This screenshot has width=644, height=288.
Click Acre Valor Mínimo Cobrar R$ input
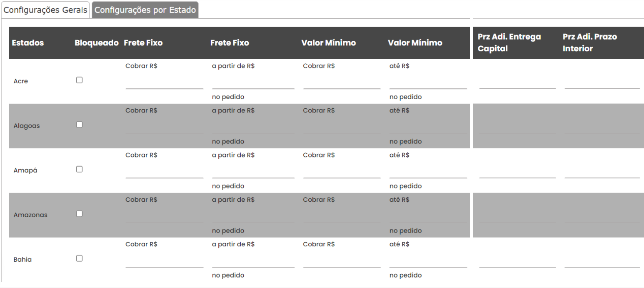(x=342, y=83)
